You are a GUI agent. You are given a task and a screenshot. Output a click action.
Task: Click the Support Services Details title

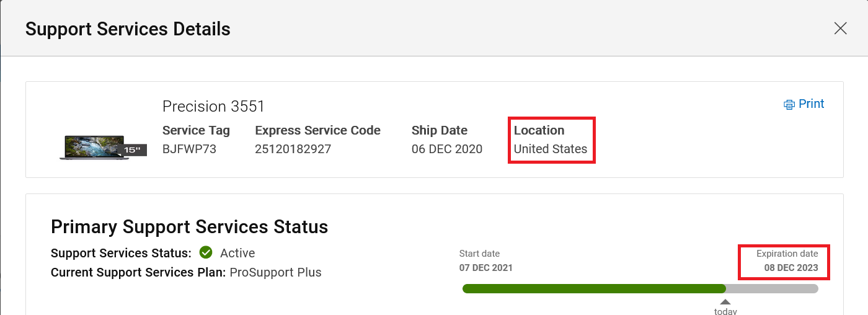coord(128,29)
